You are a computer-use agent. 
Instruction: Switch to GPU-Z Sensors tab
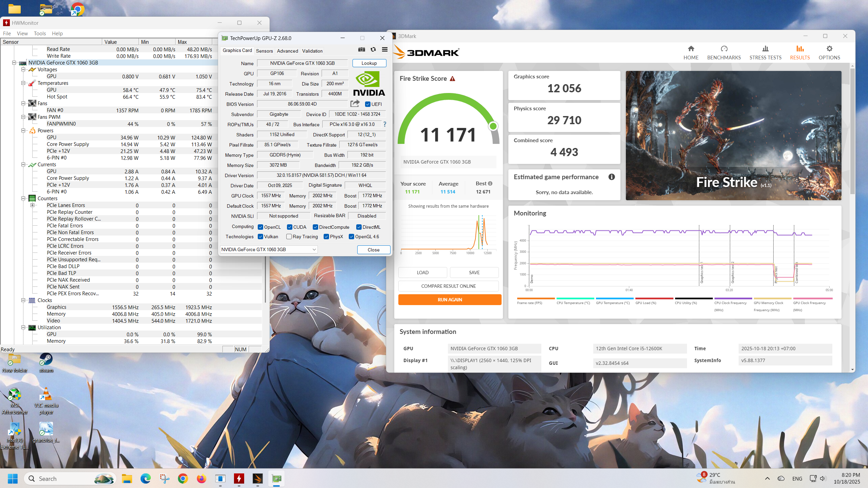264,51
